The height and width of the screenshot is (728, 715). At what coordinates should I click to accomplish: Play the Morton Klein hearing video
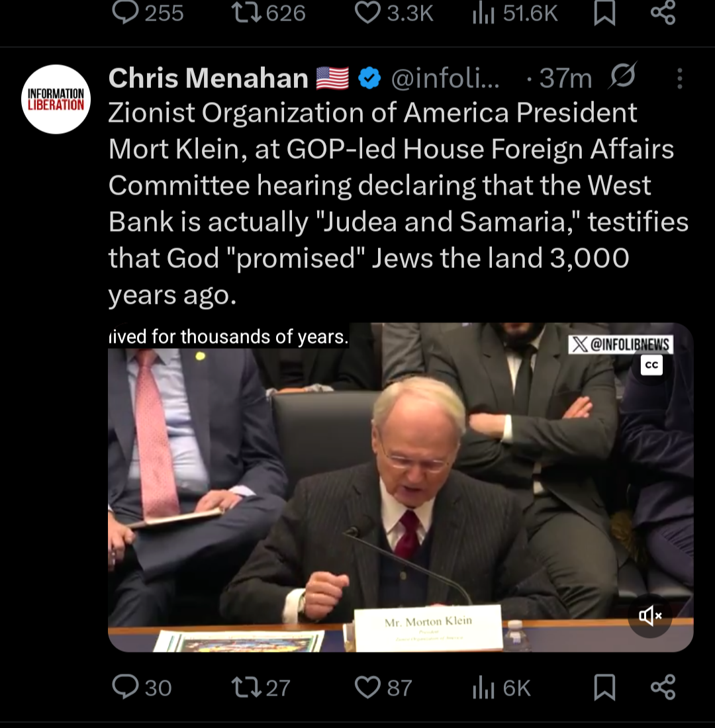[x=400, y=486]
